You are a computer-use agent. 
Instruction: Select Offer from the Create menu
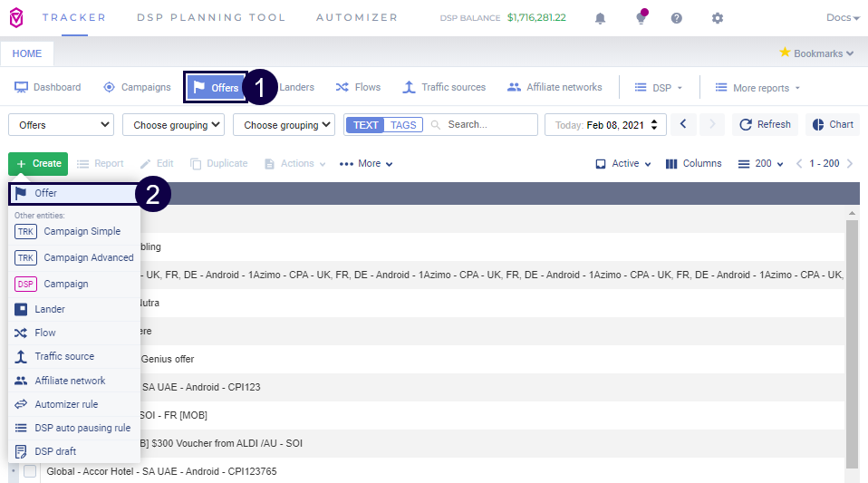[x=46, y=193]
